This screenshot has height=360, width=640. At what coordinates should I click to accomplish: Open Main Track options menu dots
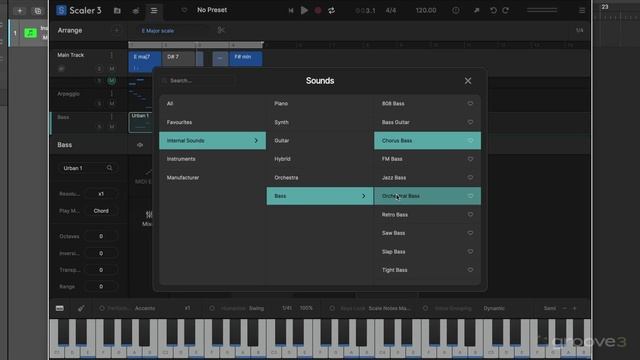click(x=111, y=55)
